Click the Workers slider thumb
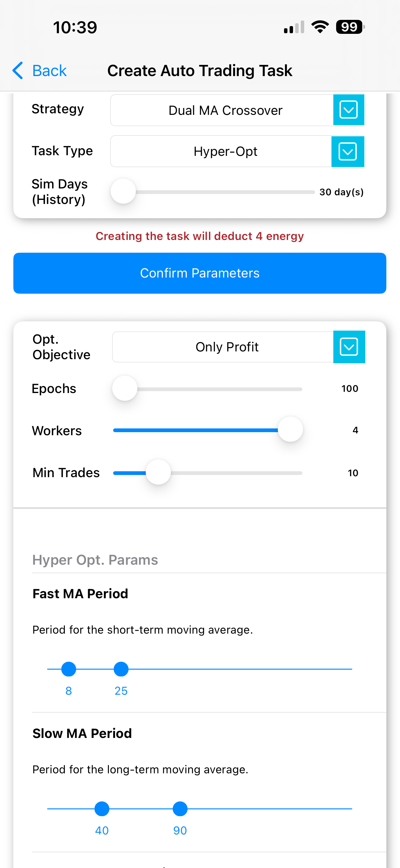Image resolution: width=400 pixels, height=868 pixels. (x=290, y=430)
